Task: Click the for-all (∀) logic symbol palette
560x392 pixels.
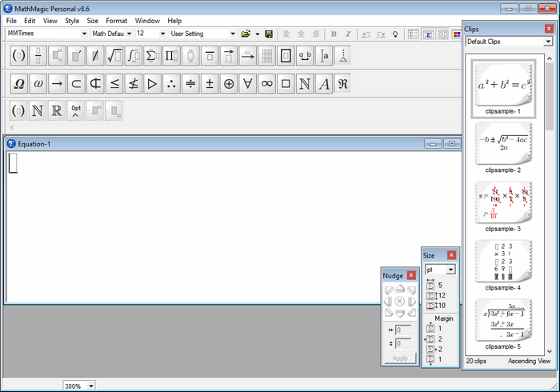Action: pyautogui.click(x=247, y=83)
